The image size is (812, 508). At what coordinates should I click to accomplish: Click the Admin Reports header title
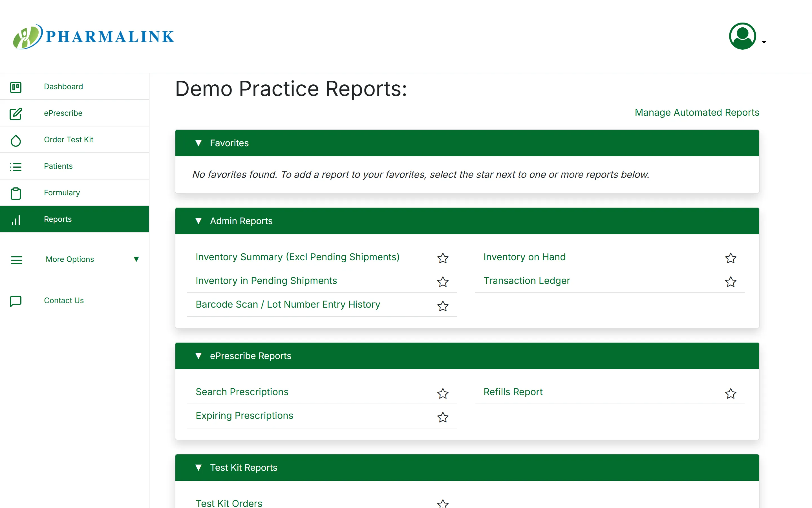241,221
